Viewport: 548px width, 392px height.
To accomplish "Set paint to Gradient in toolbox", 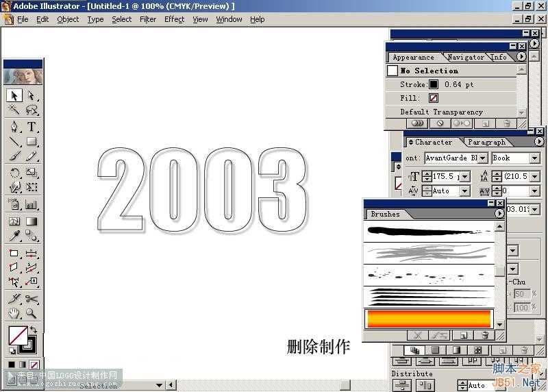I will [x=23, y=365].
